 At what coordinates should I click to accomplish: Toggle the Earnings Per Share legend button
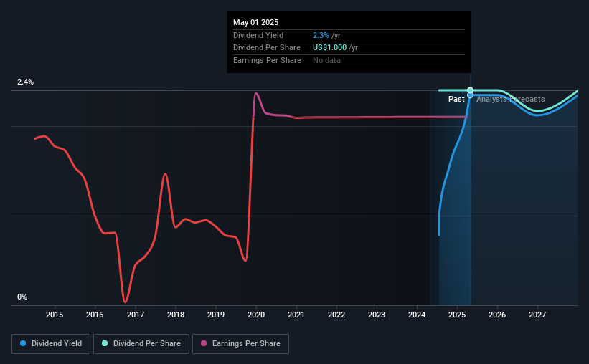pos(240,344)
